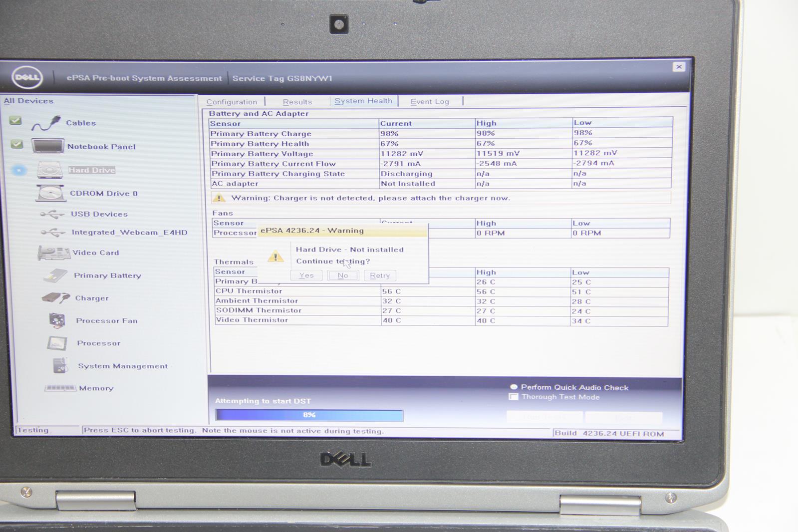Select Notebook Panel label
The width and height of the screenshot is (798, 532).
(x=101, y=147)
